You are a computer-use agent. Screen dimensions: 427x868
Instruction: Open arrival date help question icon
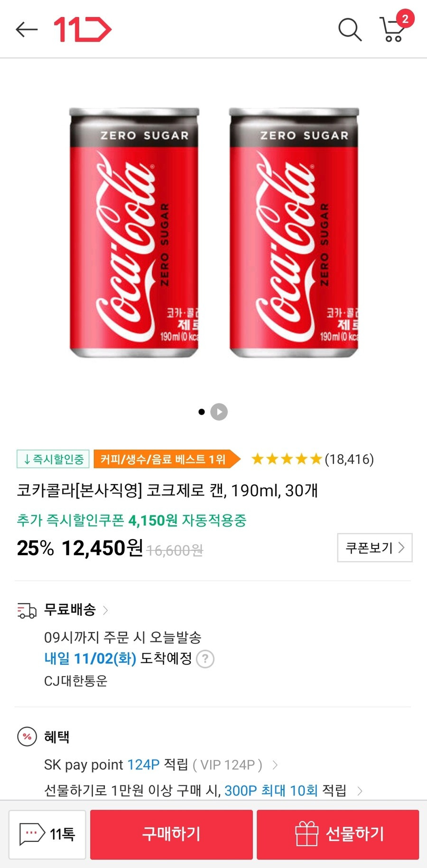[x=205, y=659]
